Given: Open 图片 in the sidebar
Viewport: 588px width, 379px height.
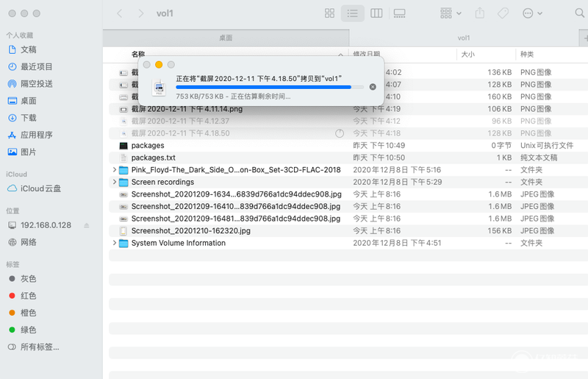Looking at the screenshot, I should [29, 152].
